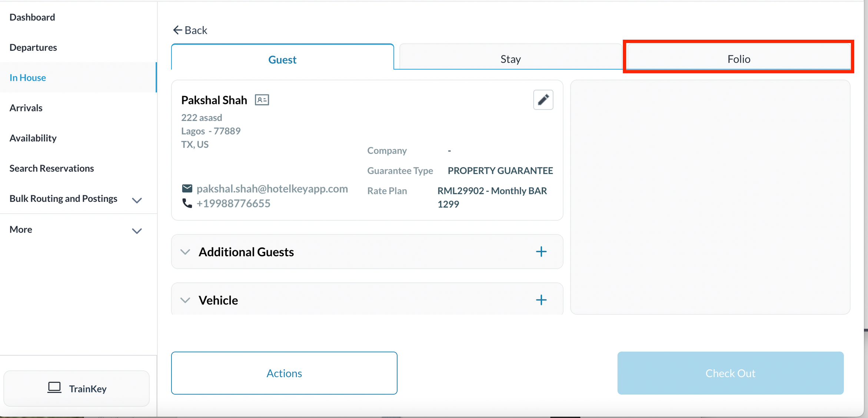Click the TrainKey laptop icon
This screenshot has height=418, width=868.
tap(54, 388)
